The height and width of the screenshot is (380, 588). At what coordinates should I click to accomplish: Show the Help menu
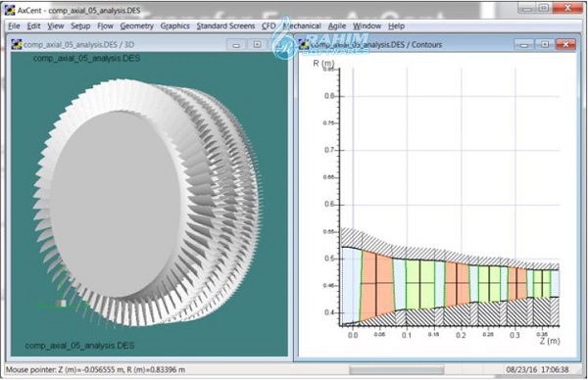(x=396, y=25)
